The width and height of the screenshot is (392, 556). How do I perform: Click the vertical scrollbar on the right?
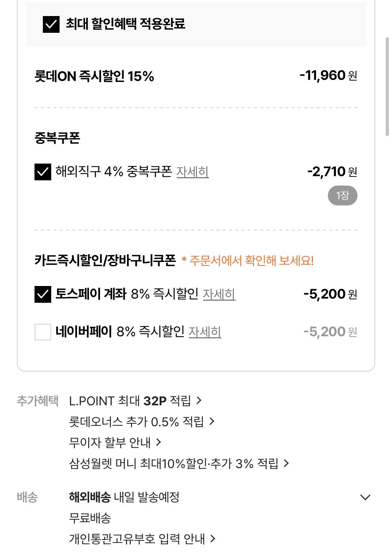pos(387,87)
